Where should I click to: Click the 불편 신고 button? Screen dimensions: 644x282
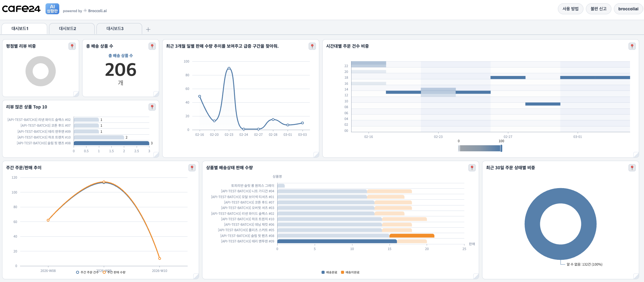(598, 9)
